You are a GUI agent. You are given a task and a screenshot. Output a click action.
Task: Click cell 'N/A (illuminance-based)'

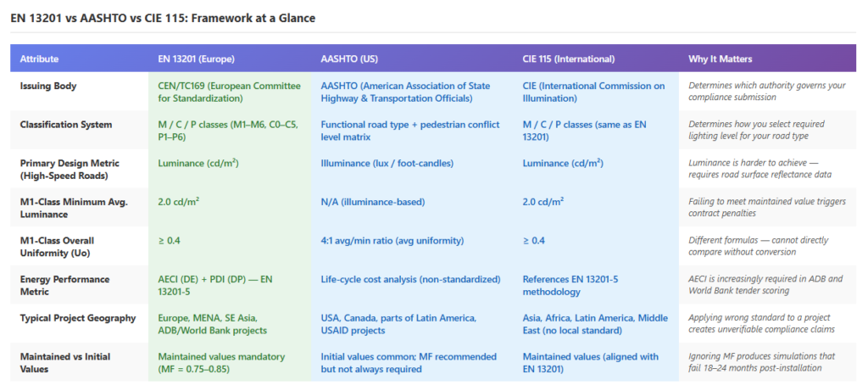(373, 202)
